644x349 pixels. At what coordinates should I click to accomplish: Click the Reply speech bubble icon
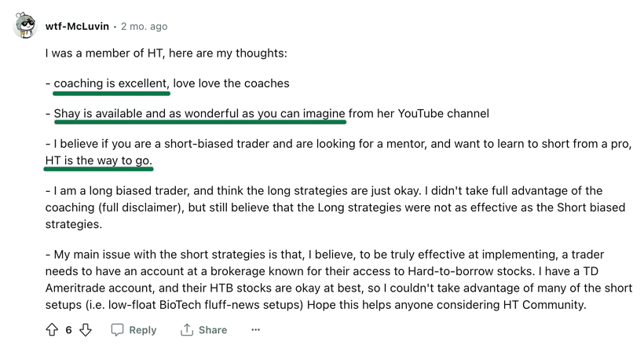(x=117, y=330)
